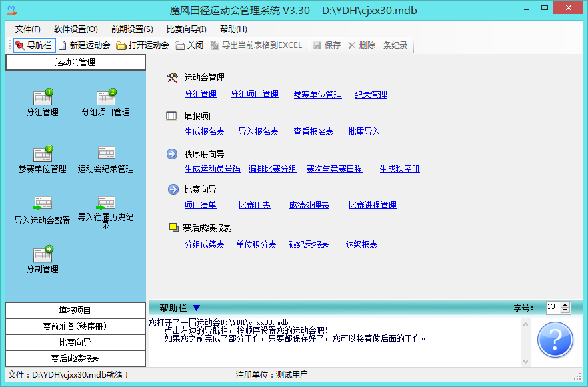Screen dimensions: 588x387
Task: Collapse the 帮助栏 with the triangle arrow
Action: tap(195, 308)
